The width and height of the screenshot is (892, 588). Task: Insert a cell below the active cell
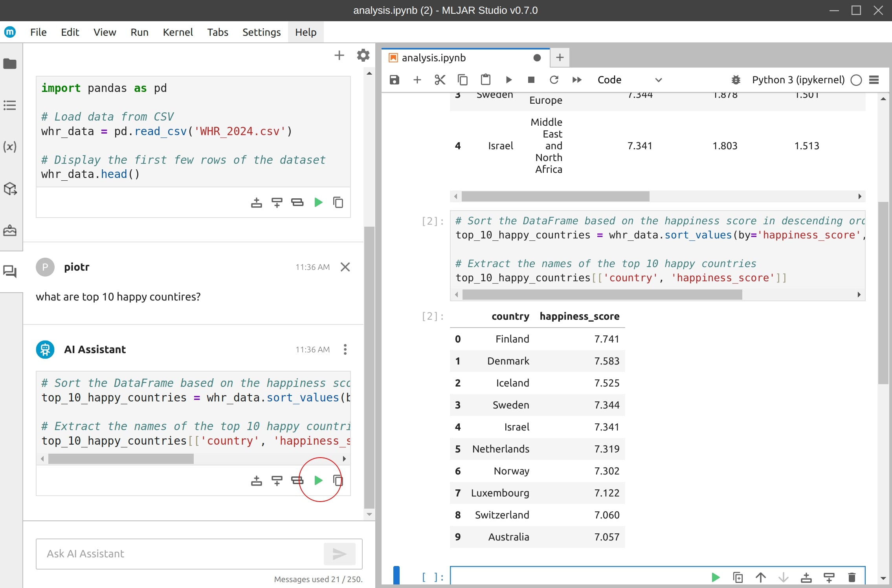pos(829,577)
